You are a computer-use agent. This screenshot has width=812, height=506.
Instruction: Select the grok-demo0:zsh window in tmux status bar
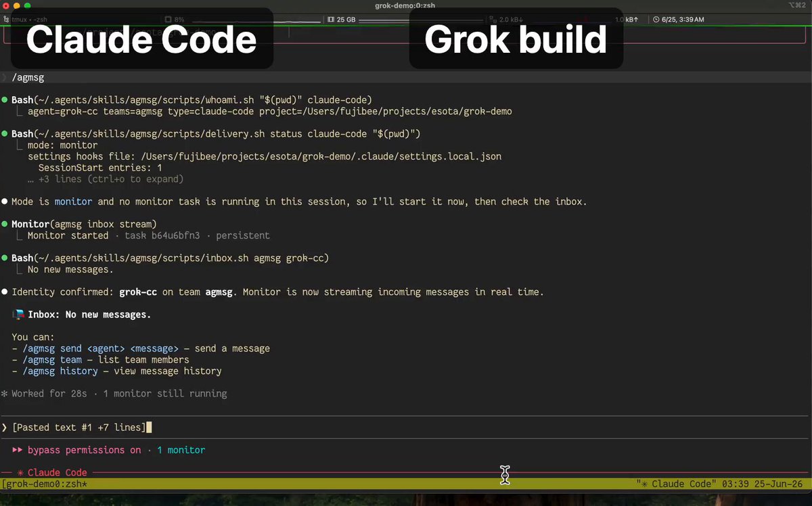45,484
